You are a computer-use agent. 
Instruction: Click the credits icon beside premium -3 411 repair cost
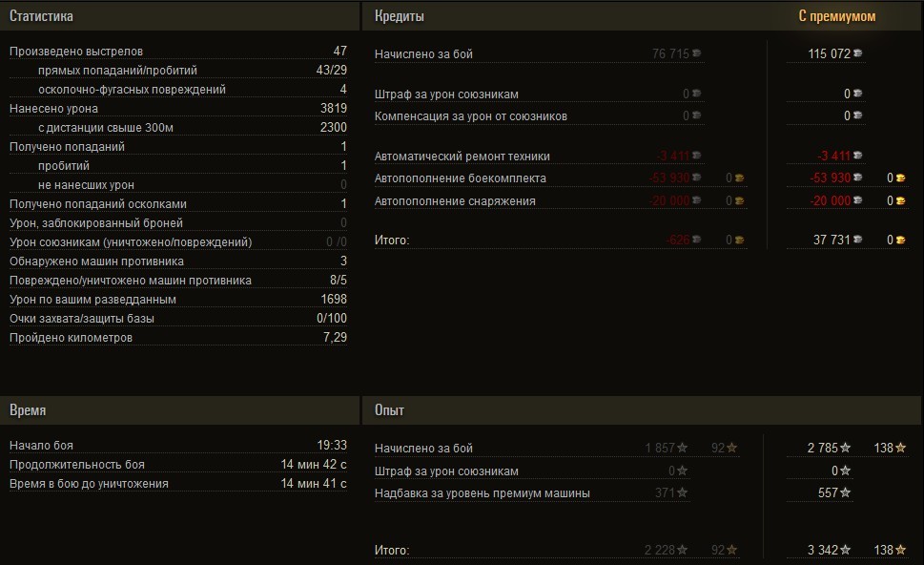click(x=858, y=156)
